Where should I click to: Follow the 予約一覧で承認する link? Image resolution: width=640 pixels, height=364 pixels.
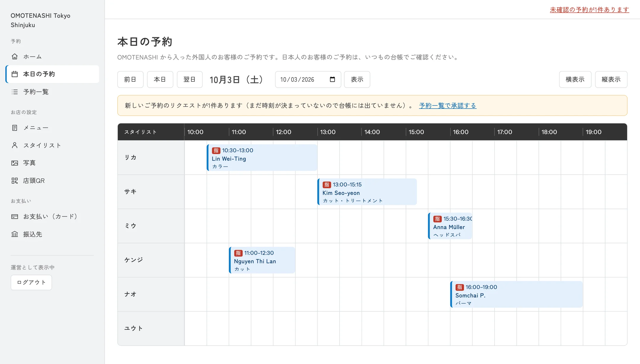click(448, 106)
